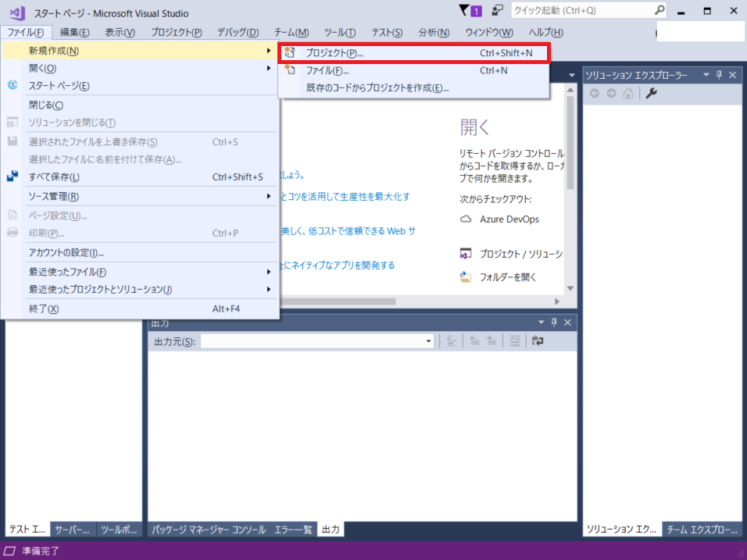Click the Start Page horizontal scrollbar thumb
The height and width of the screenshot is (560, 747).
click(338, 301)
